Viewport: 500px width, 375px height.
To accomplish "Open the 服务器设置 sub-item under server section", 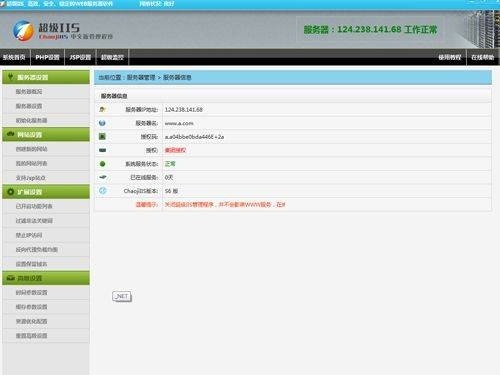I will [x=46, y=106].
